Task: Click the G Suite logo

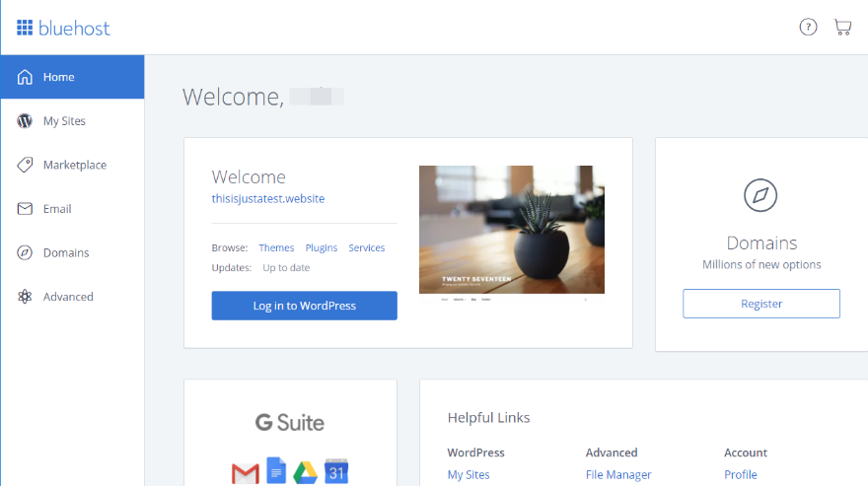Action: point(290,422)
